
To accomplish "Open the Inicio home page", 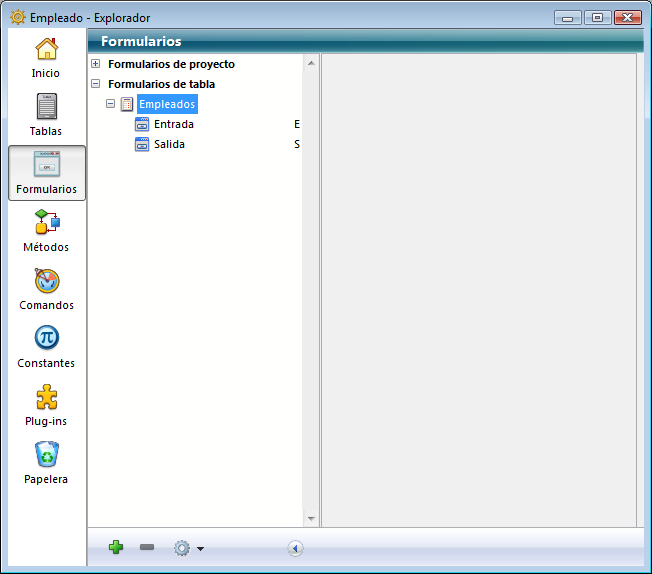I will 46,58.
